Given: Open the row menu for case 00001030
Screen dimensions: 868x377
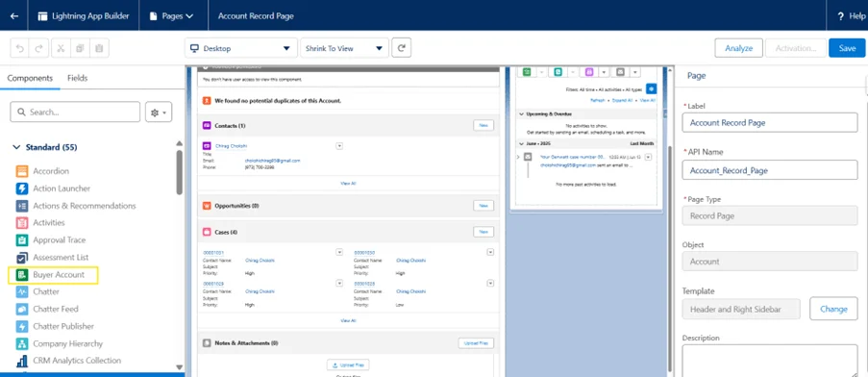Looking at the screenshot, I should pyautogui.click(x=490, y=252).
